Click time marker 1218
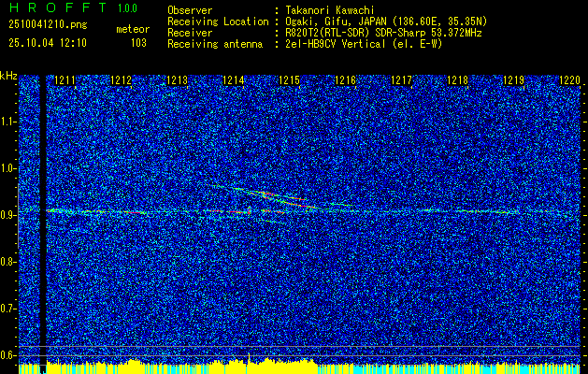Screen dimensions: 588x374 pos(457,80)
